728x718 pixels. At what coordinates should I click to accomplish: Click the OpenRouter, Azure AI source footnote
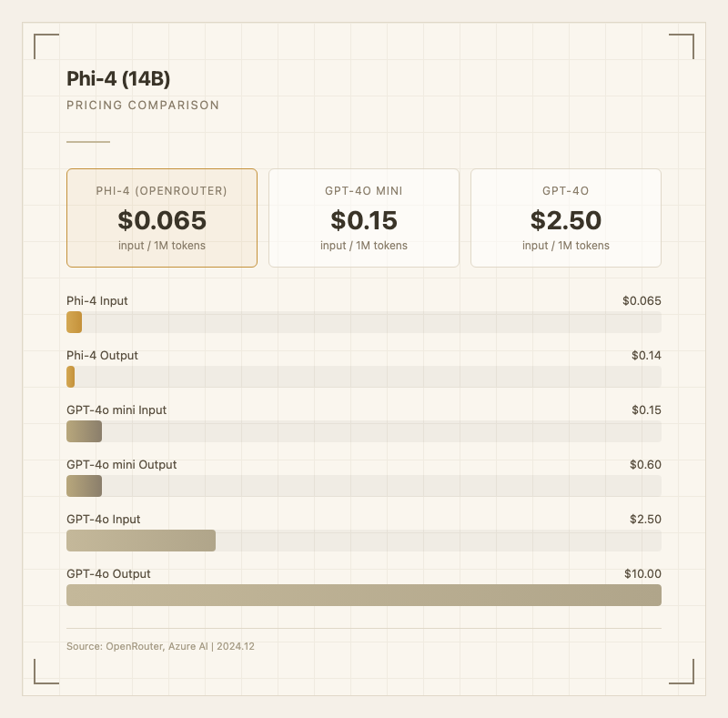point(160,646)
